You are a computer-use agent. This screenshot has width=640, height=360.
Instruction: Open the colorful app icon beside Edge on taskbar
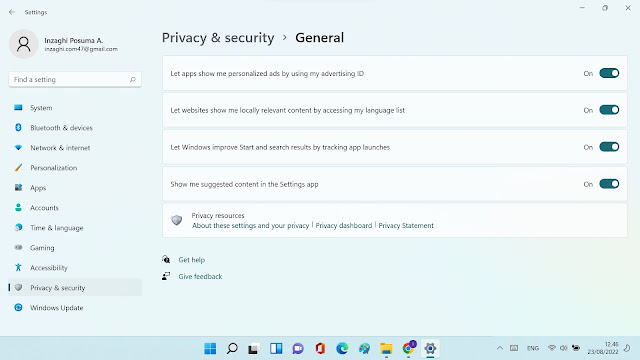click(x=364, y=349)
